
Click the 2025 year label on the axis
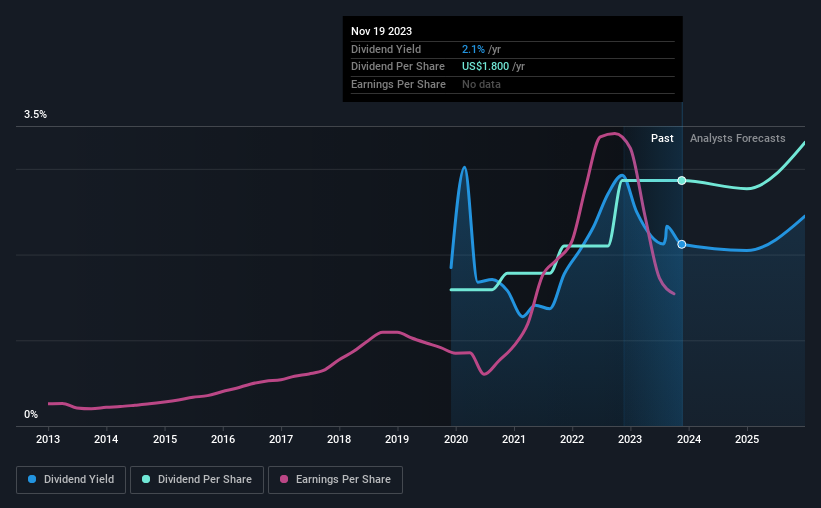click(747, 439)
